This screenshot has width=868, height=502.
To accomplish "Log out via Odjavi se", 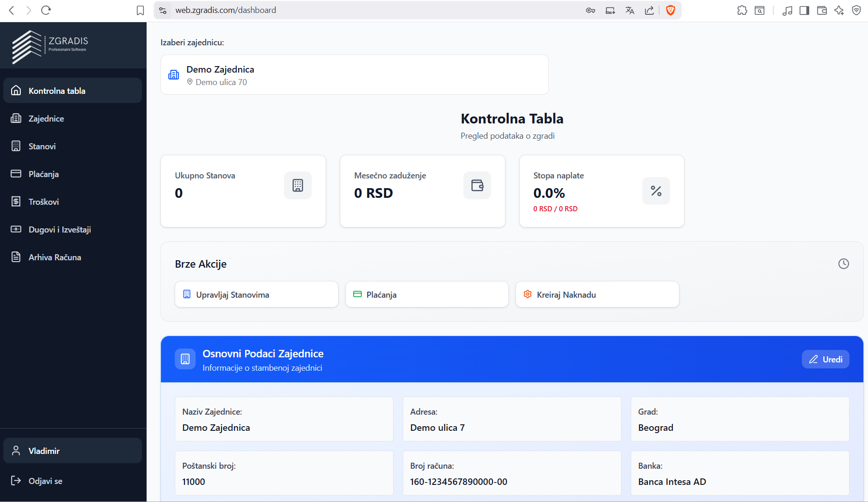I will (45, 481).
